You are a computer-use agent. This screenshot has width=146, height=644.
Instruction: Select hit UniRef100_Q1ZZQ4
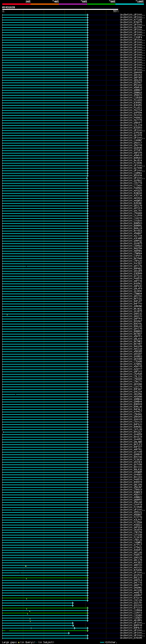point(131,27)
